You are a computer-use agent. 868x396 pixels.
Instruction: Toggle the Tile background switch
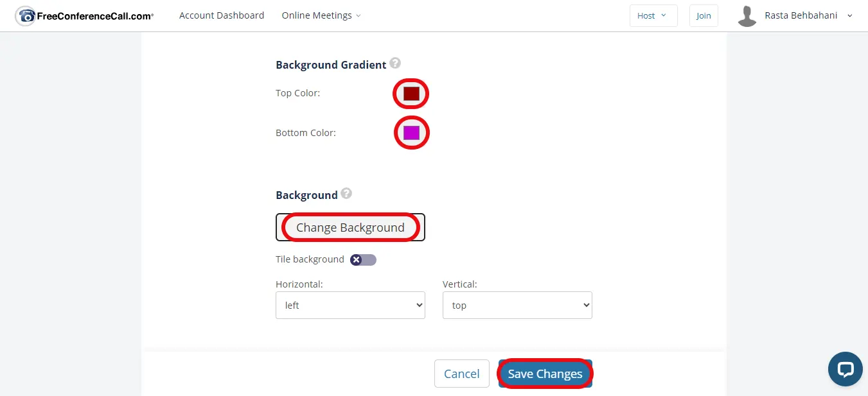[x=363, y=260]
